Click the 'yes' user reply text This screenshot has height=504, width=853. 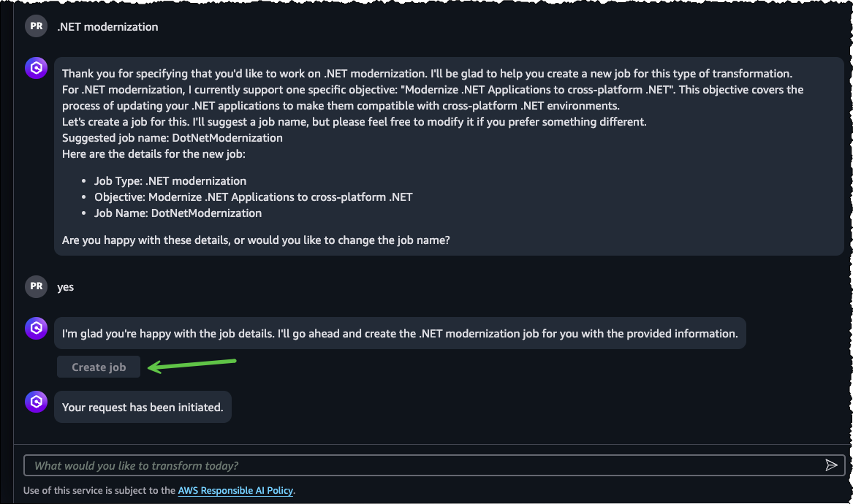(x=65, y=287)
